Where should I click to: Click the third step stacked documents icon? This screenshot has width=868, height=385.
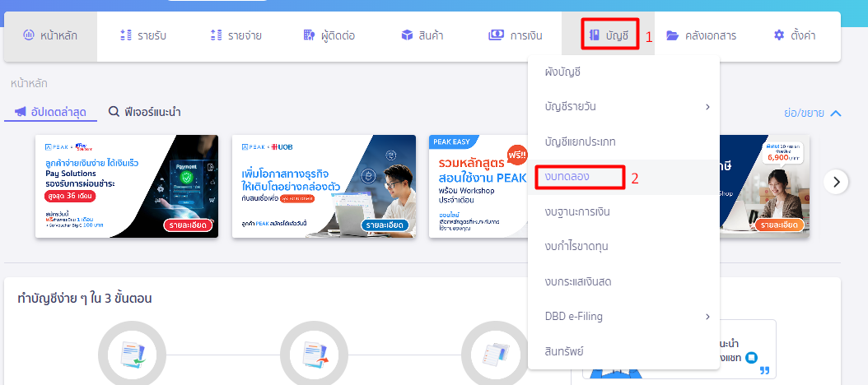(x=496, y=355)
